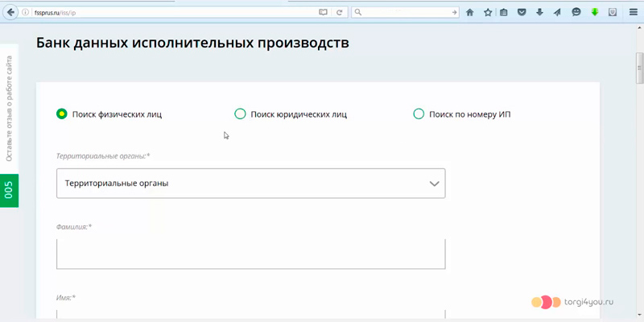Click the page vertical scrollbar thumb
The width and height of the screenshot is (644, 322).
pos(639,68)
